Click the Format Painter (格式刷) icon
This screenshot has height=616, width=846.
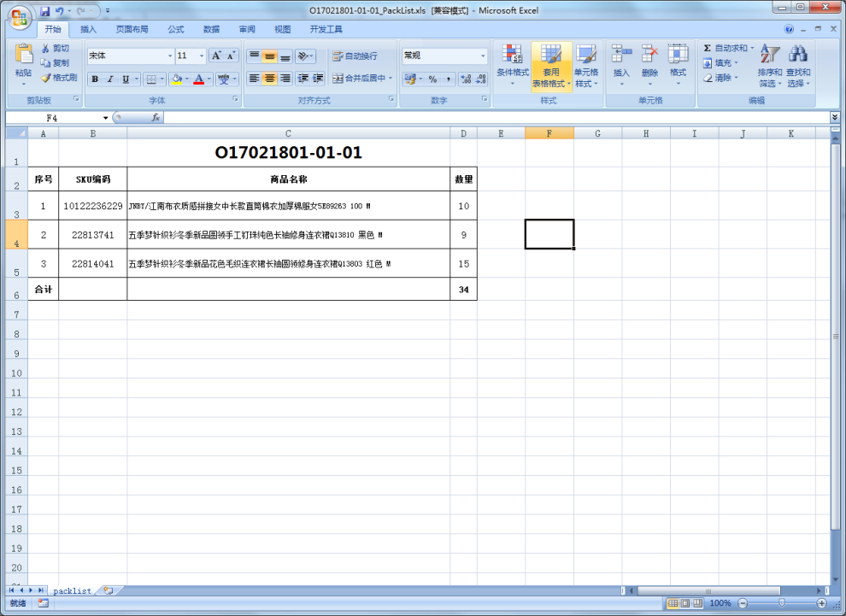click(46, 78)
